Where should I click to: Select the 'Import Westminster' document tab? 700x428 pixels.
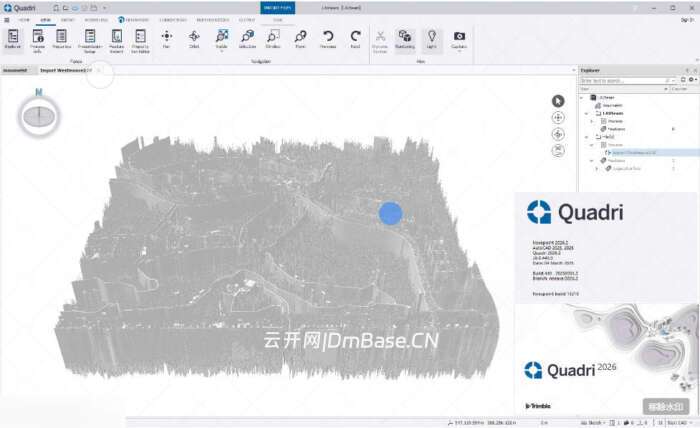pyautogui.click(x=66, y=71)
